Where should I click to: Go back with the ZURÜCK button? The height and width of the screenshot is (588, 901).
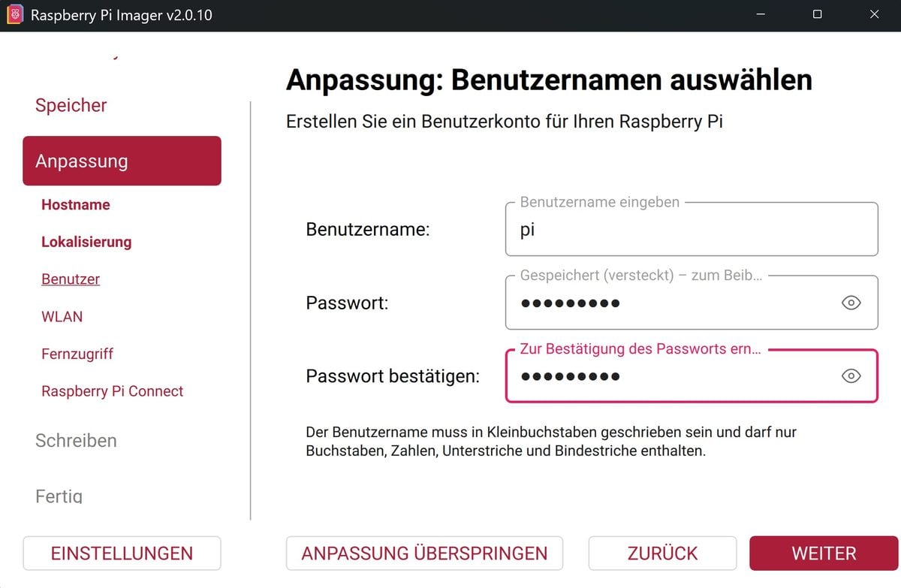[x=662, y=553]
